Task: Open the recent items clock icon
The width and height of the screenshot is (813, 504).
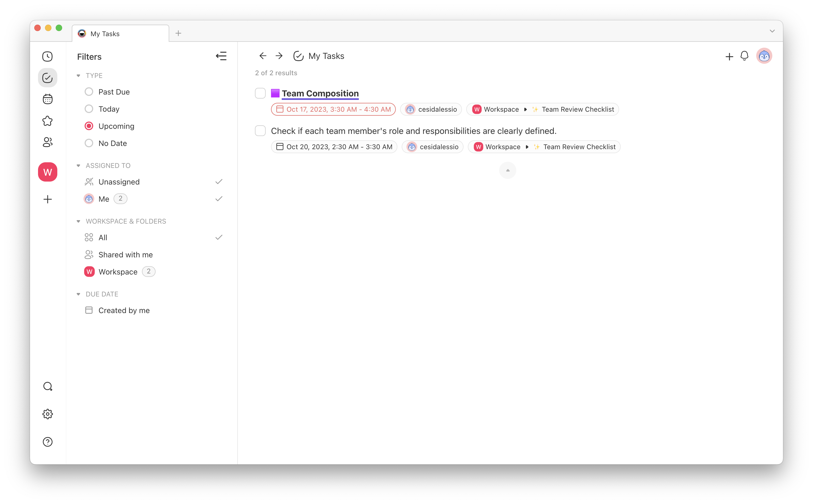Action: pyautogui.click(x=47, y=56)
